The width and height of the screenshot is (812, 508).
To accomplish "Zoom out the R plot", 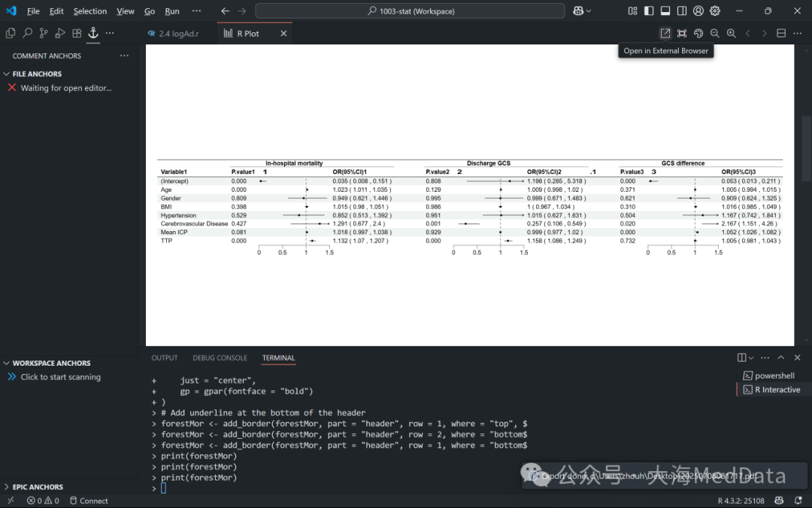I will click(715, 33).
